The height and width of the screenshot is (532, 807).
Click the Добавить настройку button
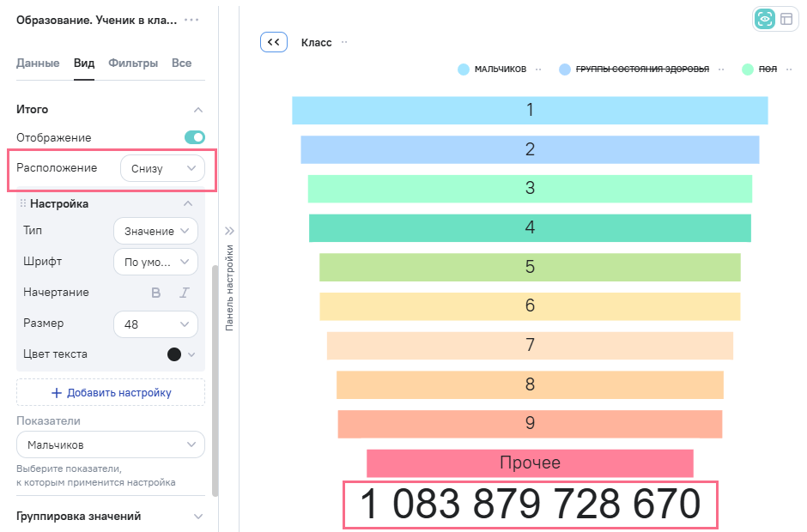click(111, 392)
